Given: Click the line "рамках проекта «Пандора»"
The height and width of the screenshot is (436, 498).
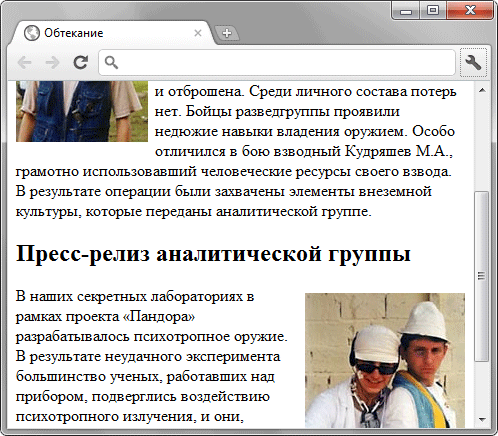Looking at the screenshot, I should pos(105,316).
